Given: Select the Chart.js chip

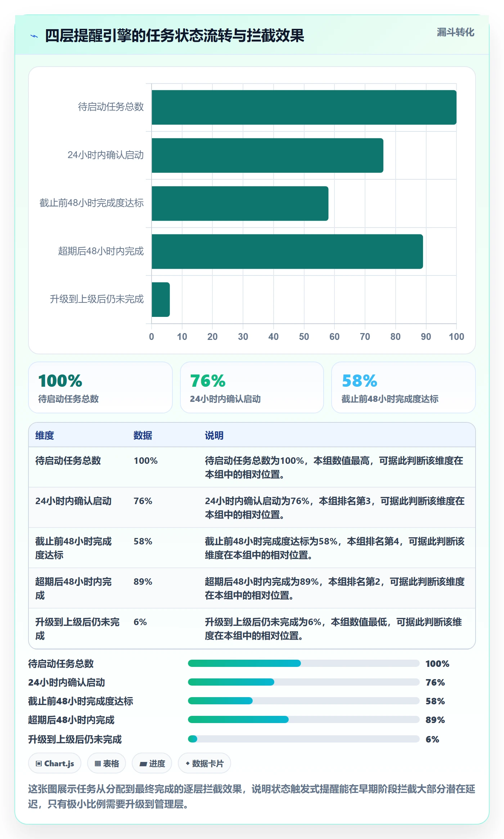Looking at the screenshot, I should (x=55, y=763).
